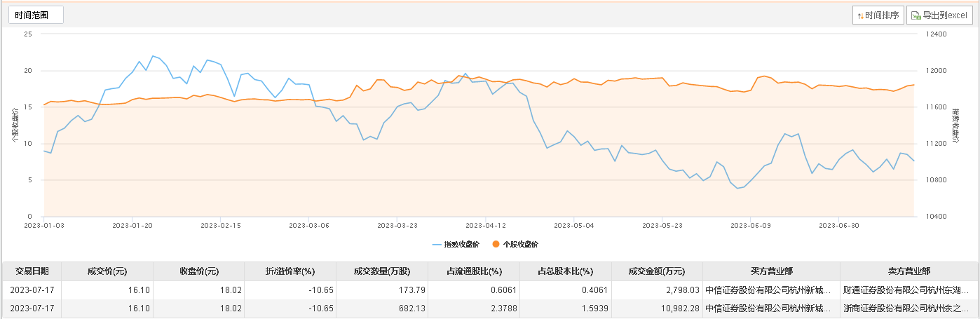Image resolution: width=980 pixels, height=319 pixels.
Task: Click the 成交价(元) column header
Action: [107, 271]
